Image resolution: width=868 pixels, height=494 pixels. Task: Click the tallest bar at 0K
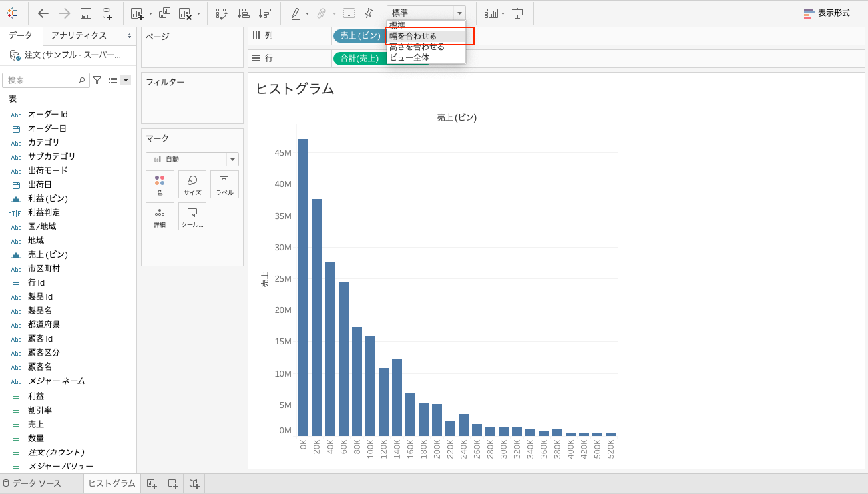pyautogui.click(x=303, y=287)
